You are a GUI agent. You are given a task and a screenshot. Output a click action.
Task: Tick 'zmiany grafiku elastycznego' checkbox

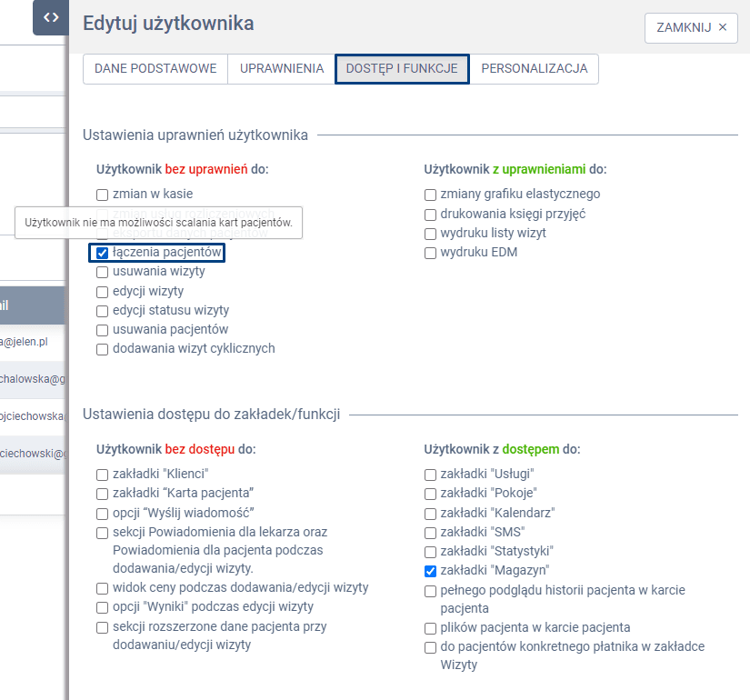pos(430,195)
